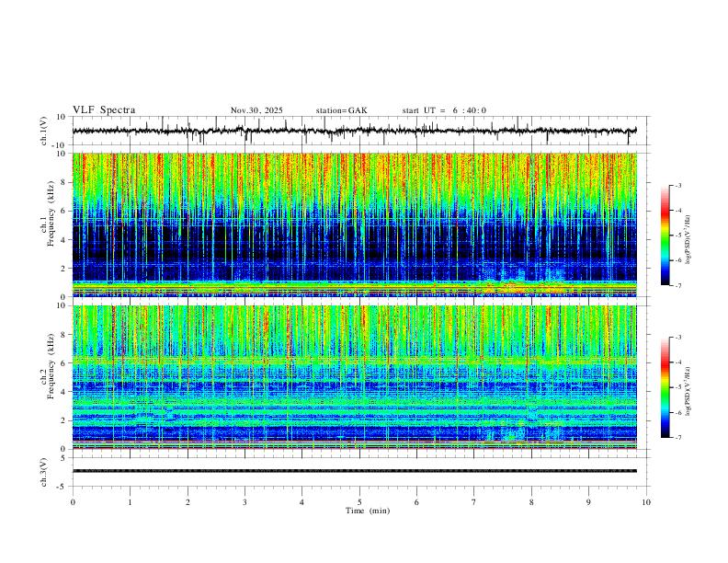Click the upper color bar log(PSD) label
The width and height of the screenshot is (728, 563).
tap(688, 239)
